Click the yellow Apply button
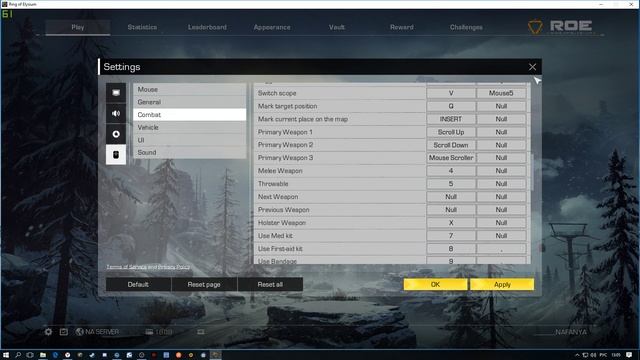Image resolution: width=640 pixels, height=360 pixels. click(502, 284)
